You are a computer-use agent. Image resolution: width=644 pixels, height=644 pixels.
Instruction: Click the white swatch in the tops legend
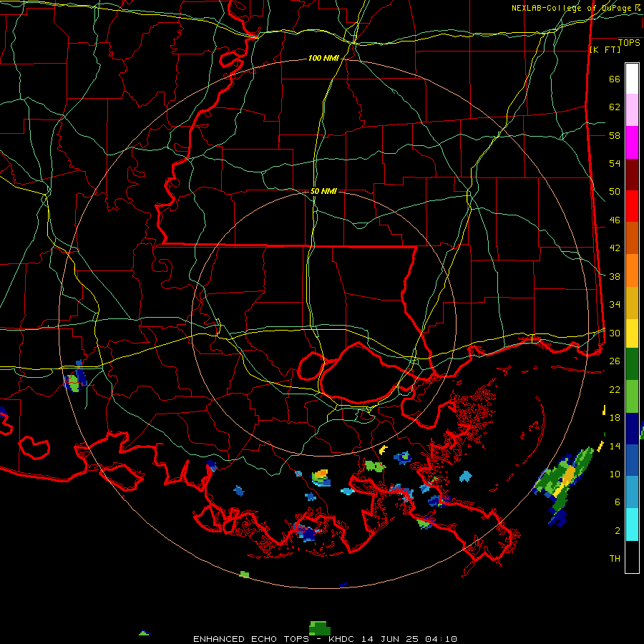pyautogui.click(x=632, y=79)
